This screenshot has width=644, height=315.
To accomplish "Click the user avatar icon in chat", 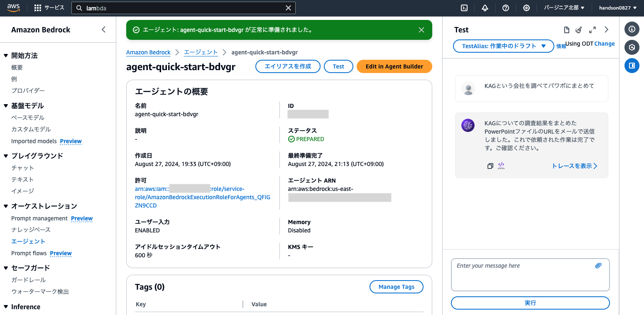I will (468, 88).
